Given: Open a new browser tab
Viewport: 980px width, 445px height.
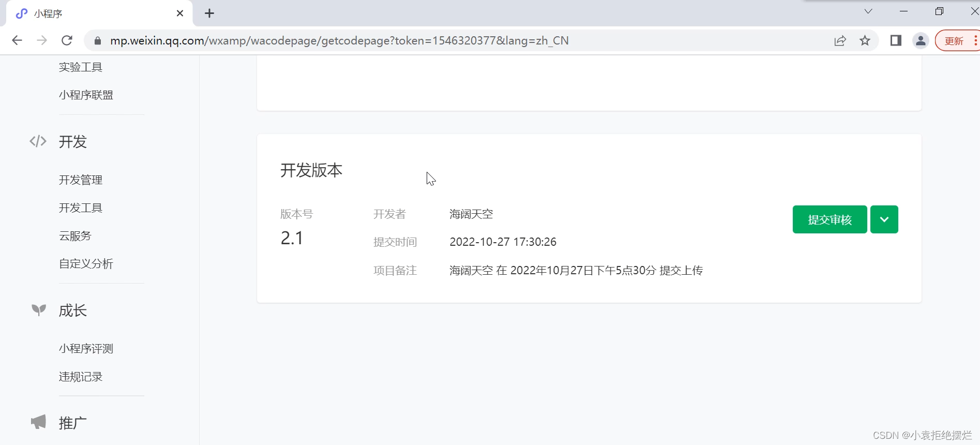Looking at the screenshot, I should (209, 13).
